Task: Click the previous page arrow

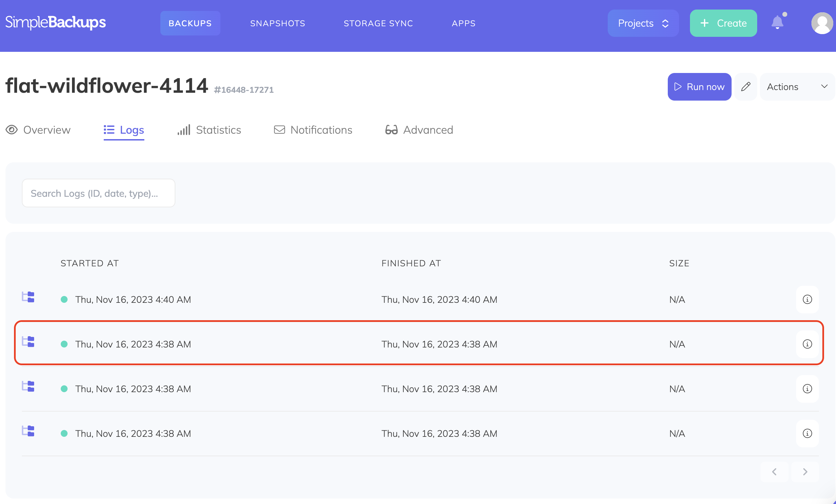Action: coord(774,472)
